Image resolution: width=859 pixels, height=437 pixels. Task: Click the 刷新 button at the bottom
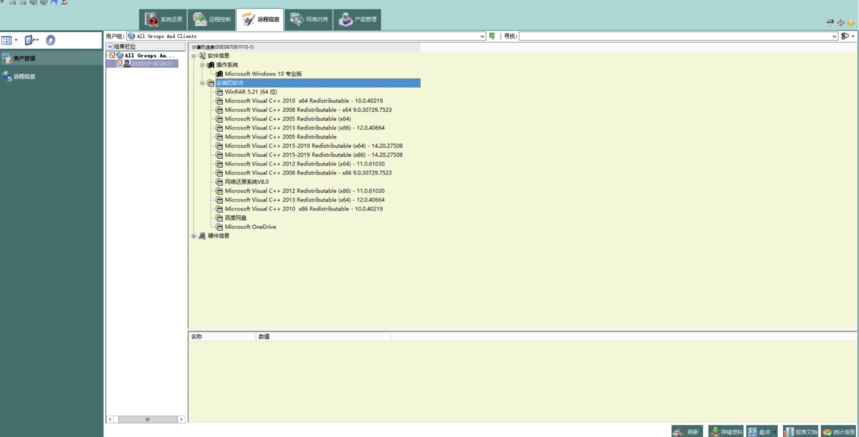tap(687, 432)
